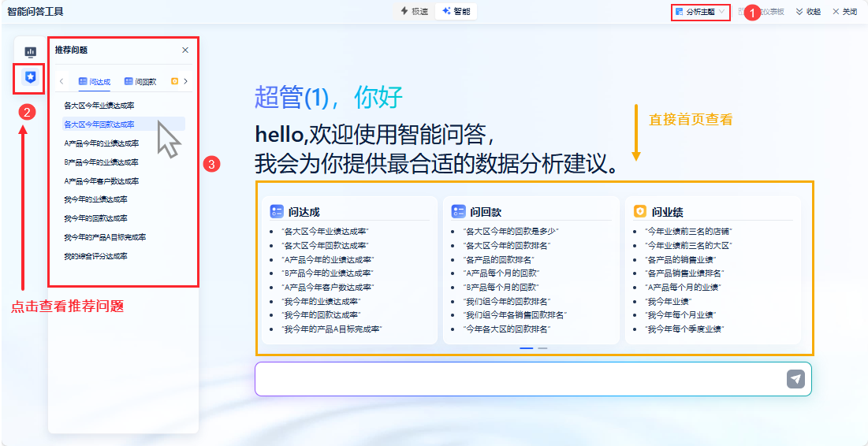This screenshot has width=868, height=446.
Task: Click 问回款 card title on home page
Action: [486, 211]
